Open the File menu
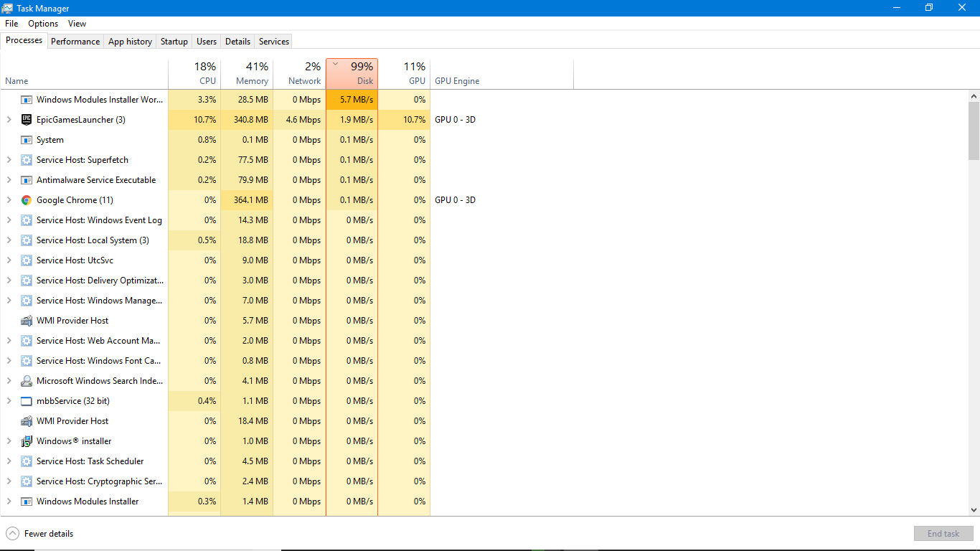This screenshot has width=980, height=551. (x=11, y=24)
